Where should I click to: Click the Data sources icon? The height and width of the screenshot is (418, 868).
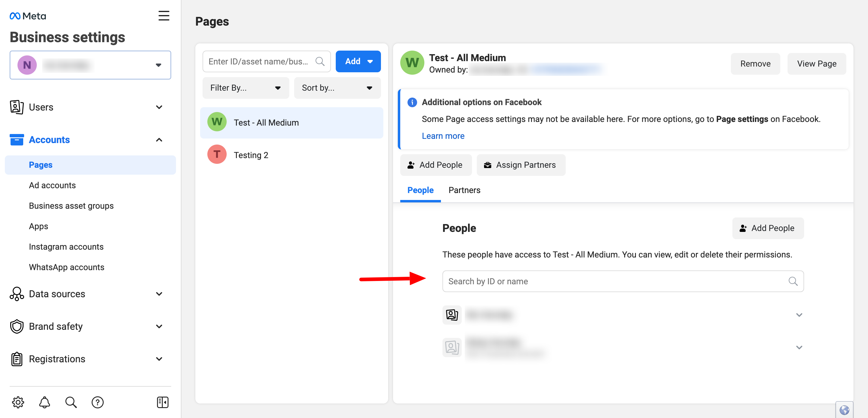click(x=17, y=294)
